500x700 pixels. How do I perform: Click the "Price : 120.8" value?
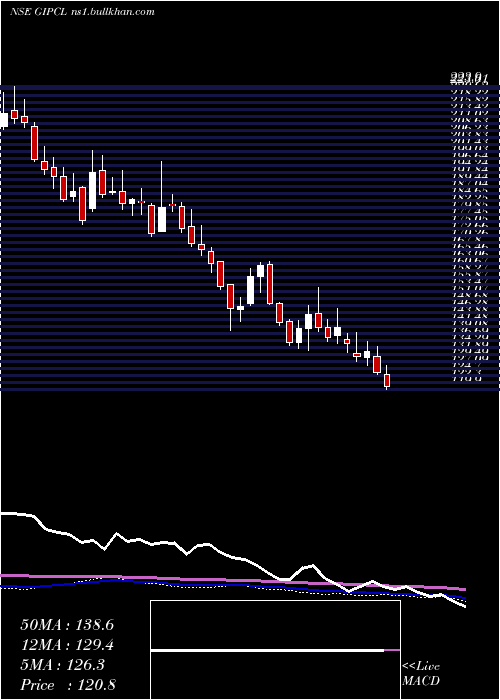(70, 685)
